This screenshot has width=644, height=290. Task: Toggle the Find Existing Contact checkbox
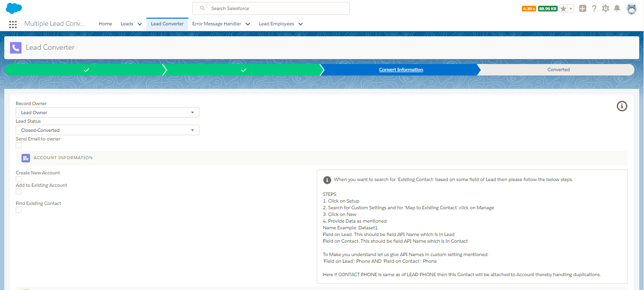click(x=19, y=210)
